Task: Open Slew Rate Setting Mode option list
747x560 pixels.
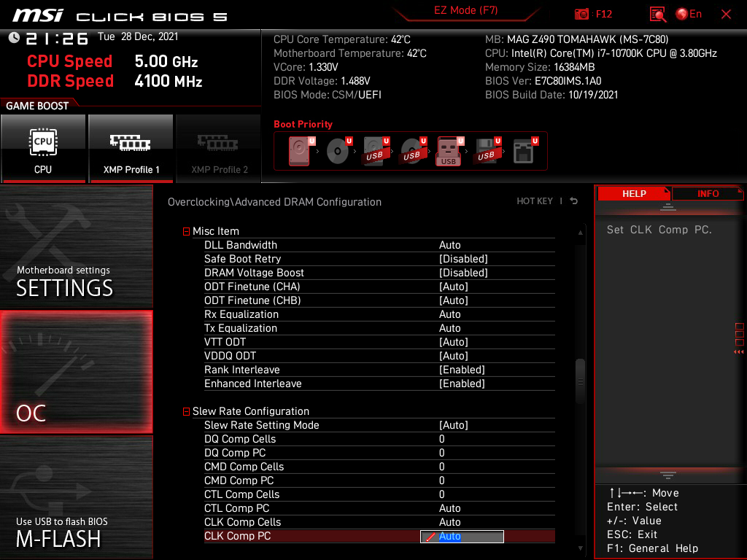Action: [454, 425]
